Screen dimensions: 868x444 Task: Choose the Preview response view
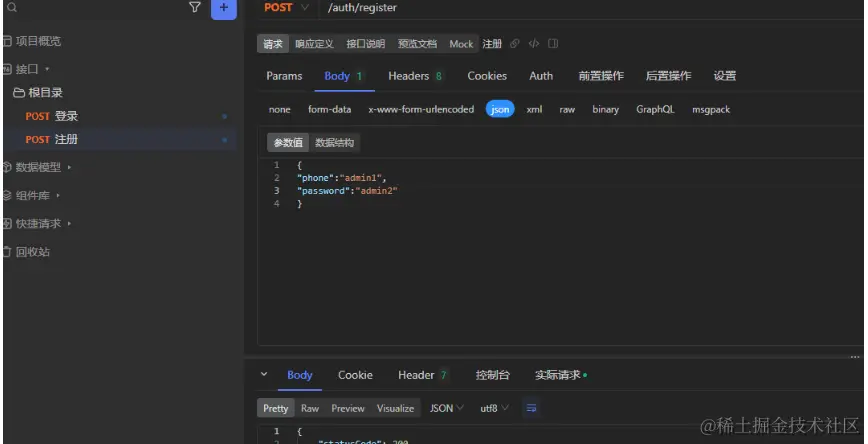(348, 409)
